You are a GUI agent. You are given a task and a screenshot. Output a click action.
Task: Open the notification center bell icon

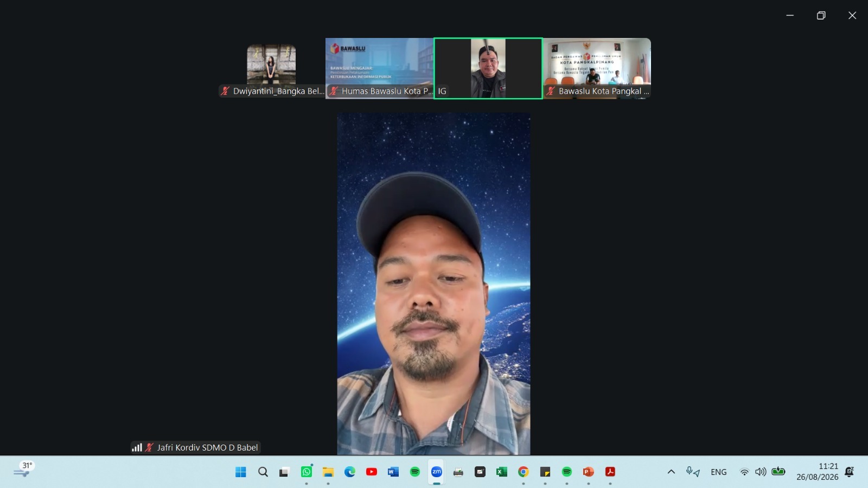tap(850, 472)
